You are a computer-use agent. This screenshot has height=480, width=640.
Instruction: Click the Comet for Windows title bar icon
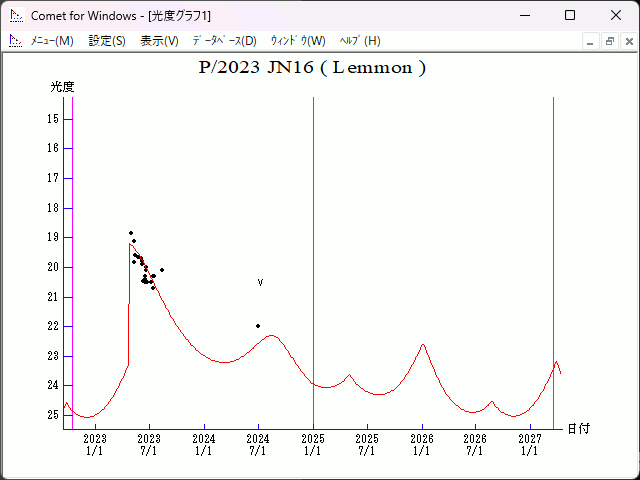click(16, 16)
